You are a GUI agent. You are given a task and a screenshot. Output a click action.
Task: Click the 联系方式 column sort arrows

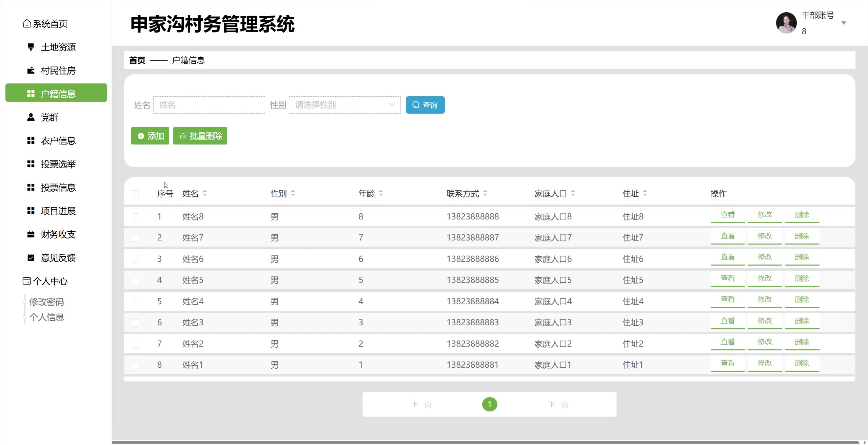click(485, 193)
